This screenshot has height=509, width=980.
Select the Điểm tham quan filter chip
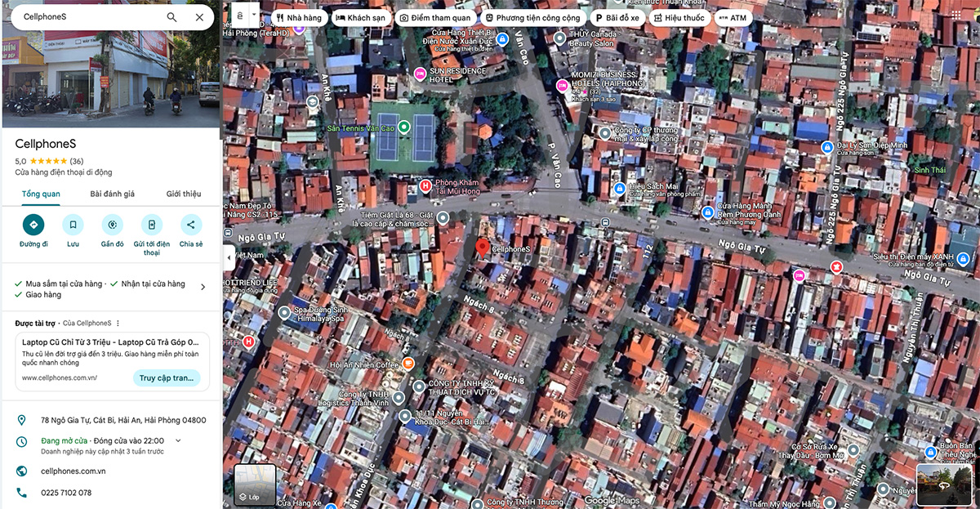click(x=435, y=17)
